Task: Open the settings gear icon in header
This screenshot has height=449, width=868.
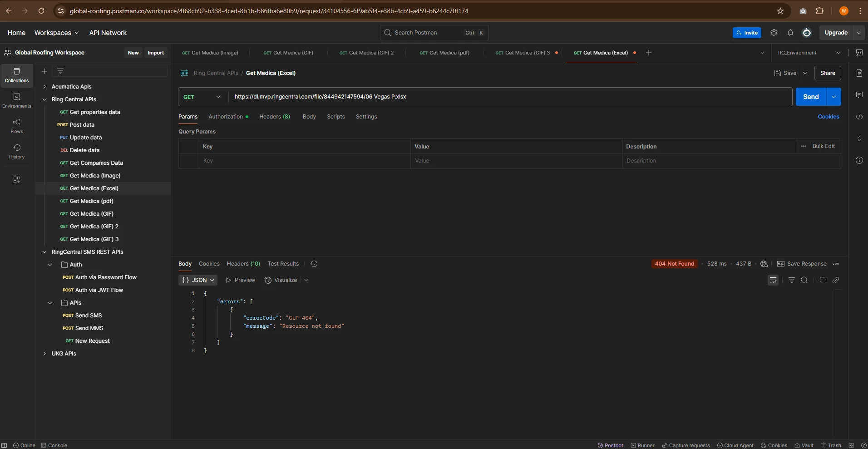Action: (774, 33)
